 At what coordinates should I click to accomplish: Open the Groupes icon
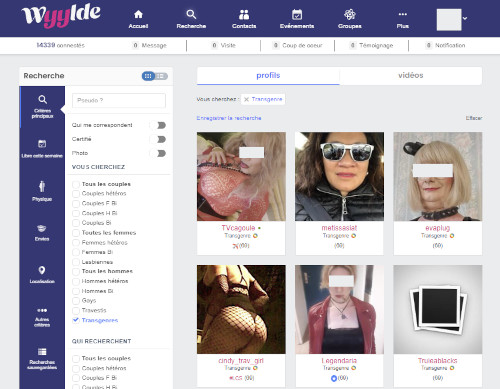click(350, 14)
